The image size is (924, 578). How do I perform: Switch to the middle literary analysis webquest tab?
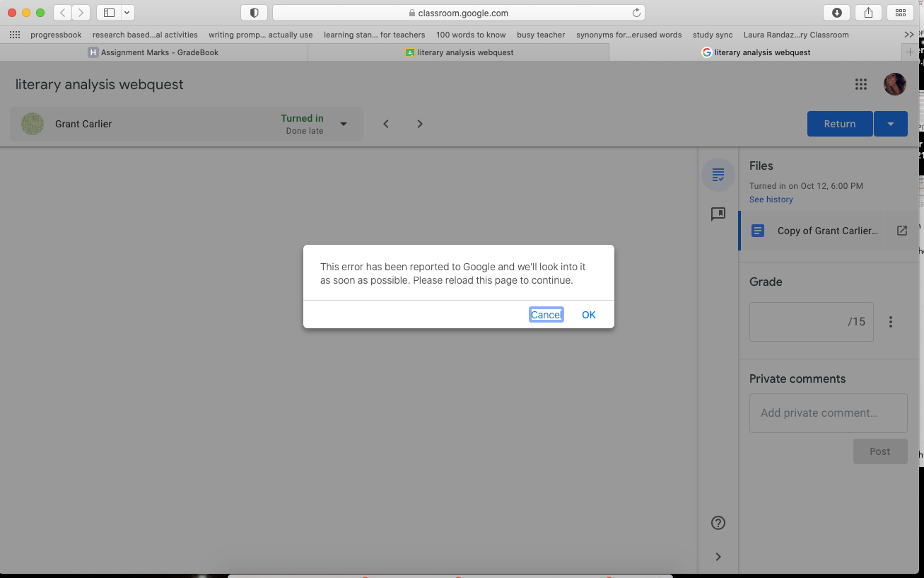[458, 52]
